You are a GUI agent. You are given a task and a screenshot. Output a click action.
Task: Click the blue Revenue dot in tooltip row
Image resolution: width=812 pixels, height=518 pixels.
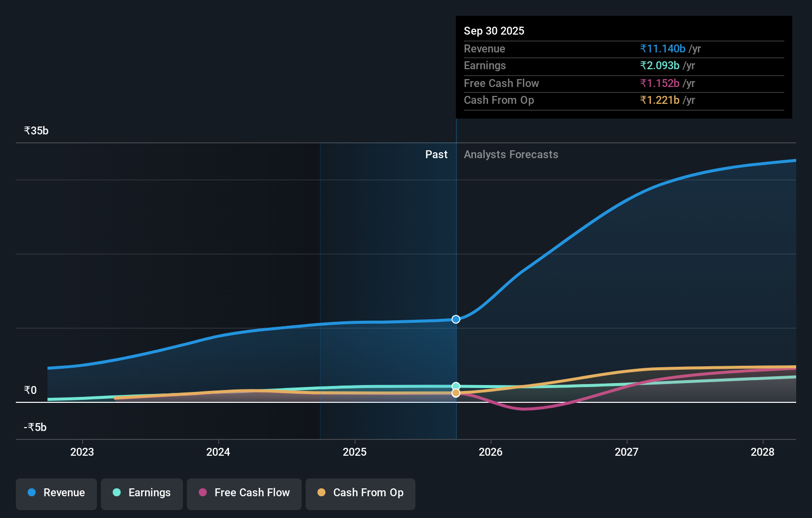click(663, 48)
